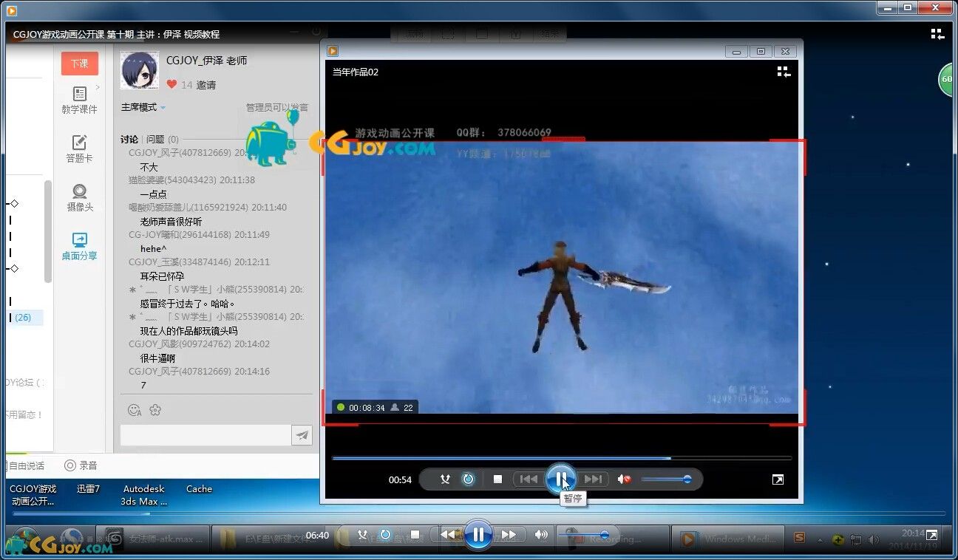This screenshot has width=958, height=560.
Task: Adjust the outer player's volume slider
Action: 584,534
